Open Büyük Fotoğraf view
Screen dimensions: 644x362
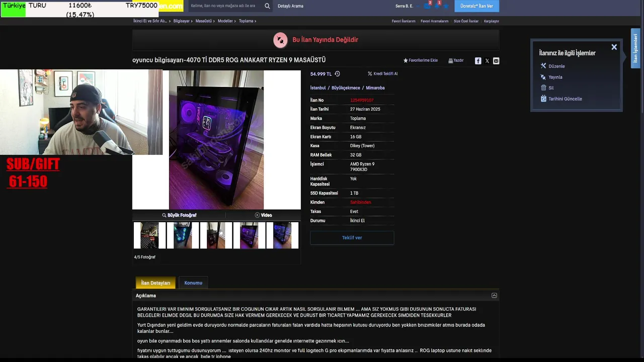click(179, 215)
